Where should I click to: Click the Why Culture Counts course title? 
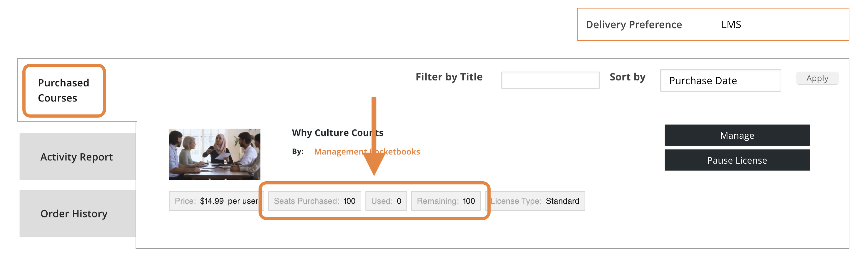coord(337,133)
